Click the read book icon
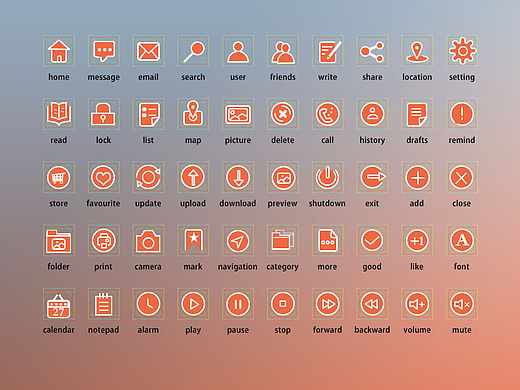Image resolution: width=520 pixels, height=390 pixels. click(59, 114)
